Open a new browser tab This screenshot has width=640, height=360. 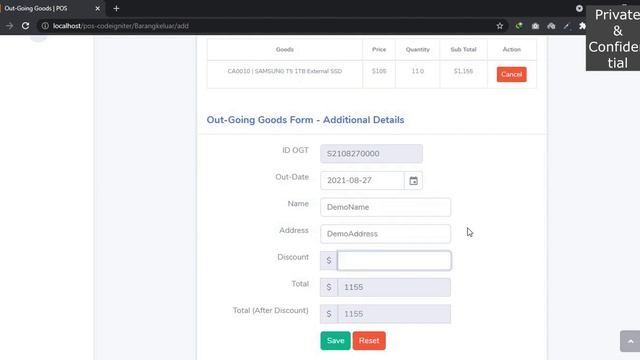tap(116, 8)
